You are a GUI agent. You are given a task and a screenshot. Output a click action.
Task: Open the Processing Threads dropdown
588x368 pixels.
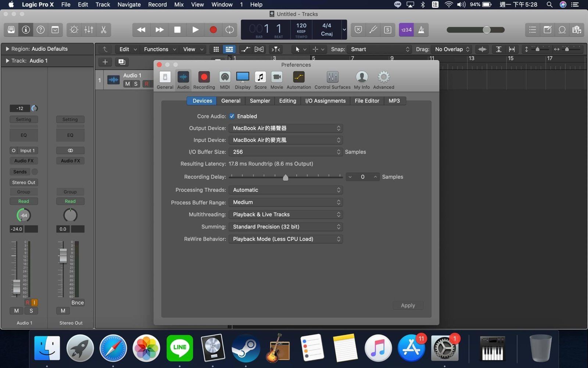tap(286, 190)
